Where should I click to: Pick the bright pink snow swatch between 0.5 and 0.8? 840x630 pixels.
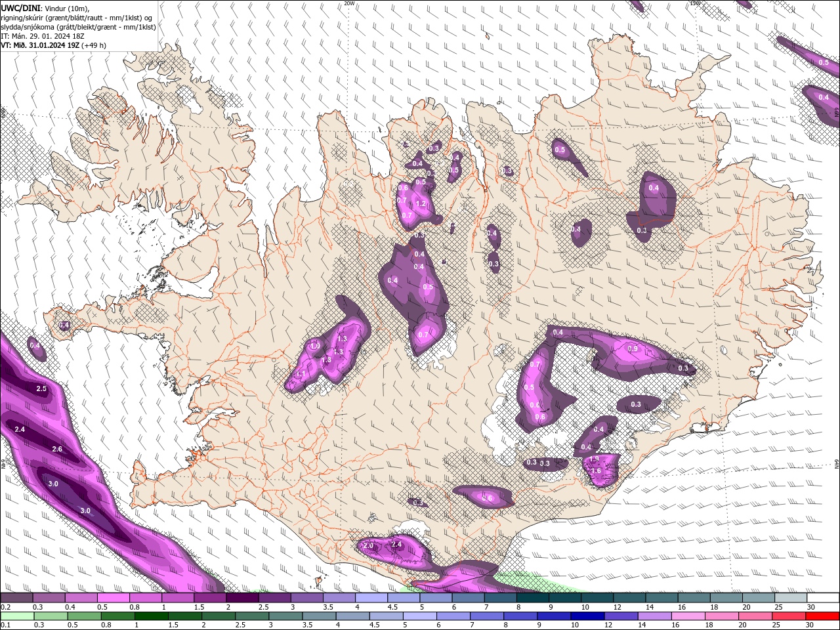pos(113,598)
